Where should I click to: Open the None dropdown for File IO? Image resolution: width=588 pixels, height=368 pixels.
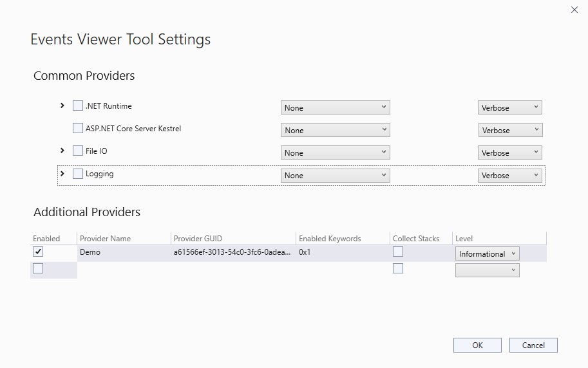pos(336,152)
